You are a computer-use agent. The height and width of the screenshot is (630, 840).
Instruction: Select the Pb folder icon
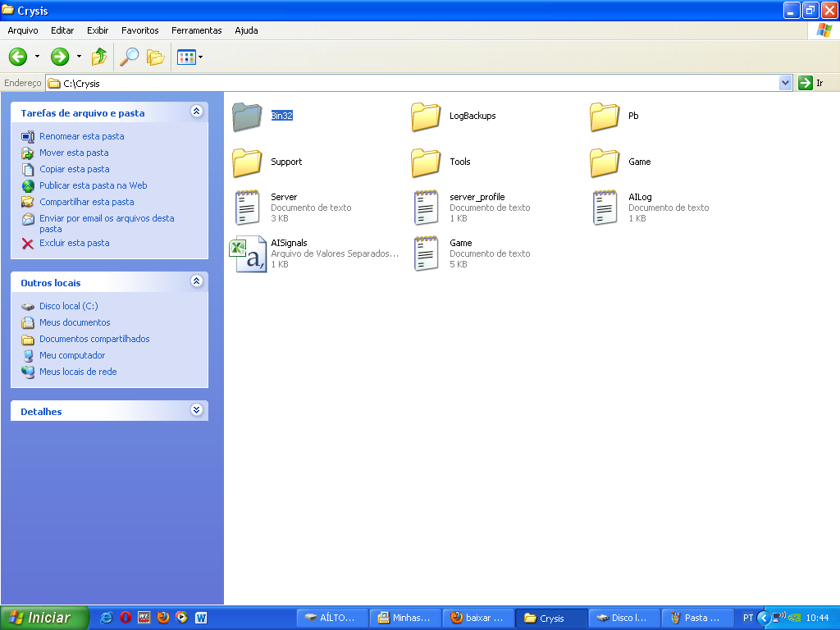pyautogui.click(x=605, y=116)
